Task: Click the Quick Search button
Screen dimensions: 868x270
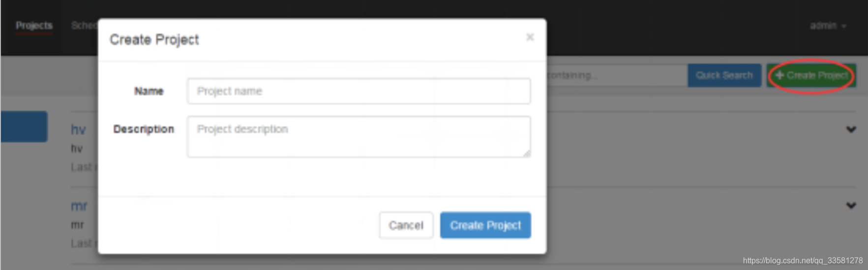Action: click(x=724, y=75)
